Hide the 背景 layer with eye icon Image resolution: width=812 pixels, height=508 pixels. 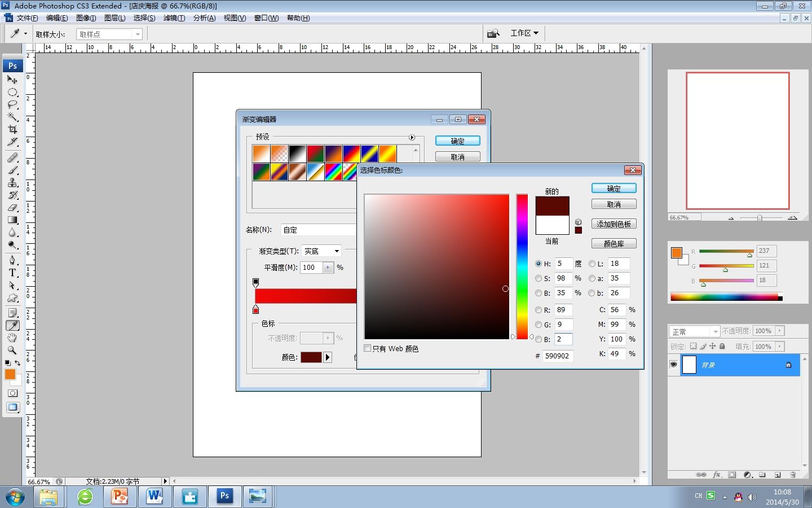673,365
